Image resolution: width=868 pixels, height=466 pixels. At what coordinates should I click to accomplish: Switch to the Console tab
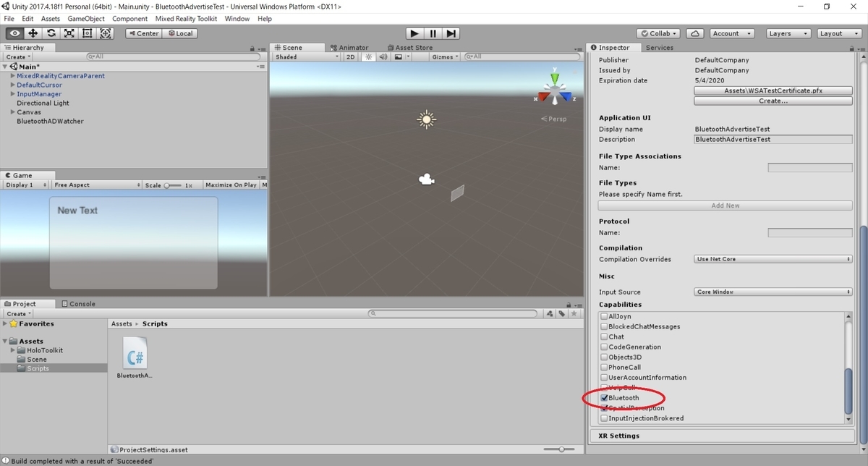79,304
